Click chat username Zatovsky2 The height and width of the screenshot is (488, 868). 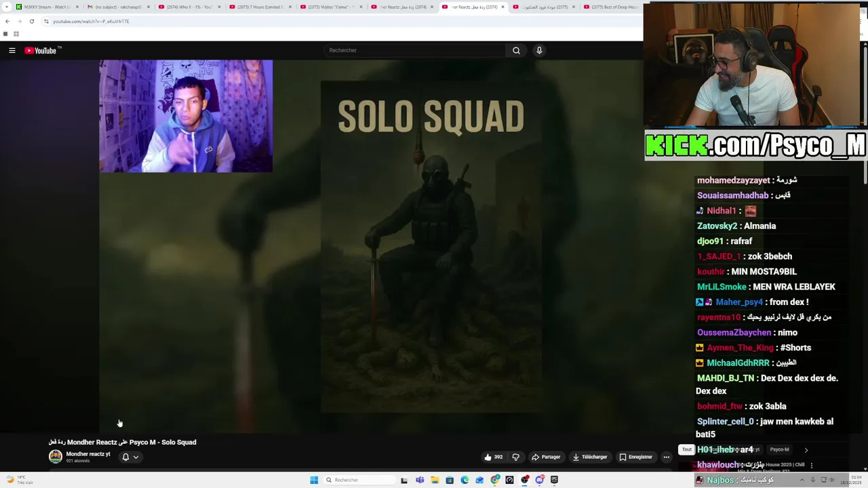click(x=717, y=226)
